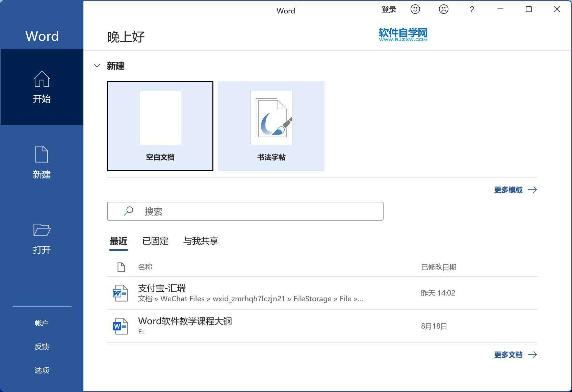Collapse the 新建 section chevron

click(97, 66)
